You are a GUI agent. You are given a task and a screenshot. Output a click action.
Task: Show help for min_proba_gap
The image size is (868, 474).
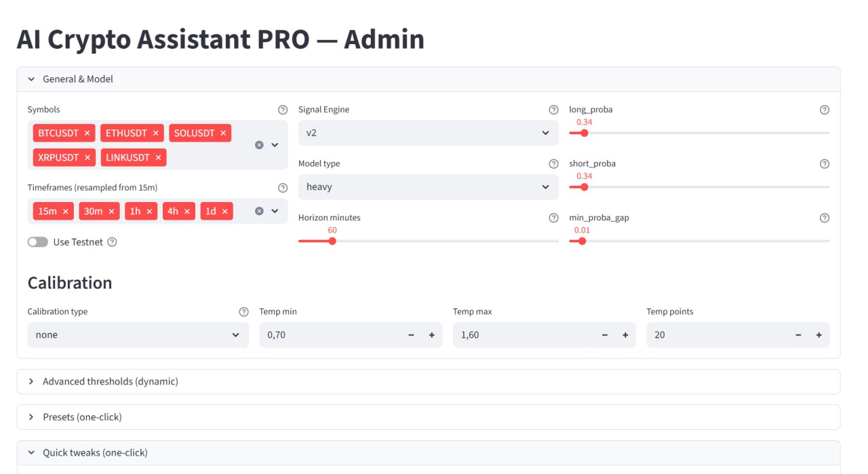825,218
